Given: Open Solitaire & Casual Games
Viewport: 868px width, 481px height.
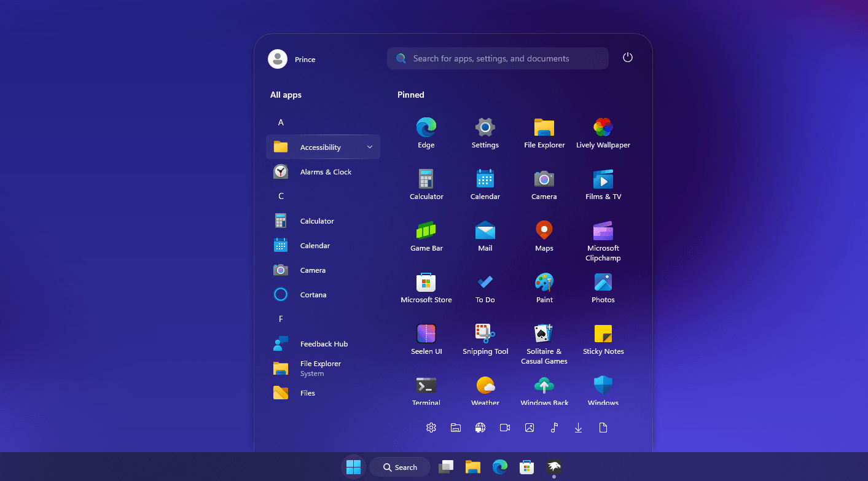Looking at the screenshot, I should point(544,344).
